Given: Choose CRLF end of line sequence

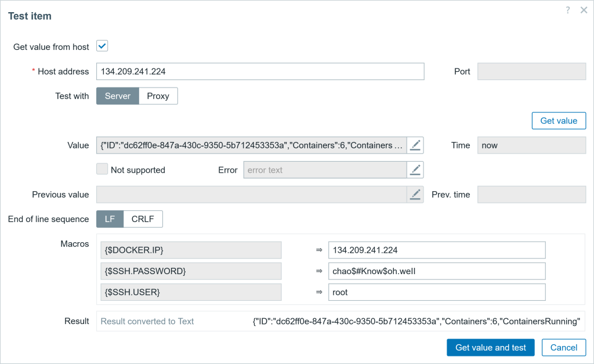Looking at the screenshot, I should 143,219.
